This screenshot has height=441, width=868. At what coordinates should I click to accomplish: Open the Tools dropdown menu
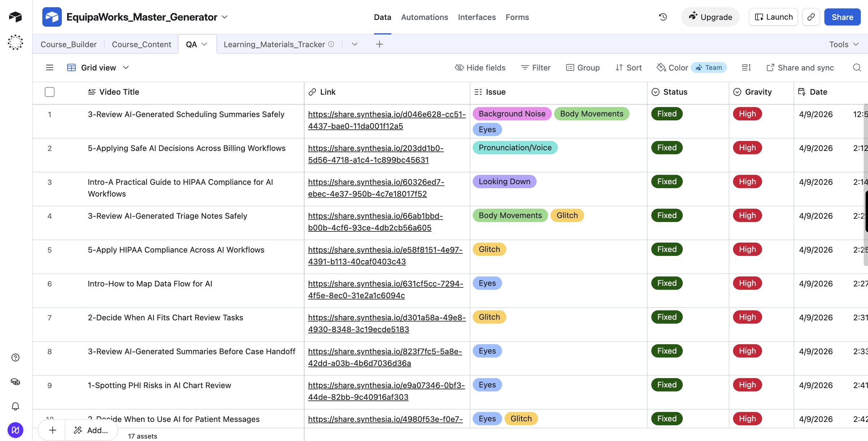[x=844, y=44]
